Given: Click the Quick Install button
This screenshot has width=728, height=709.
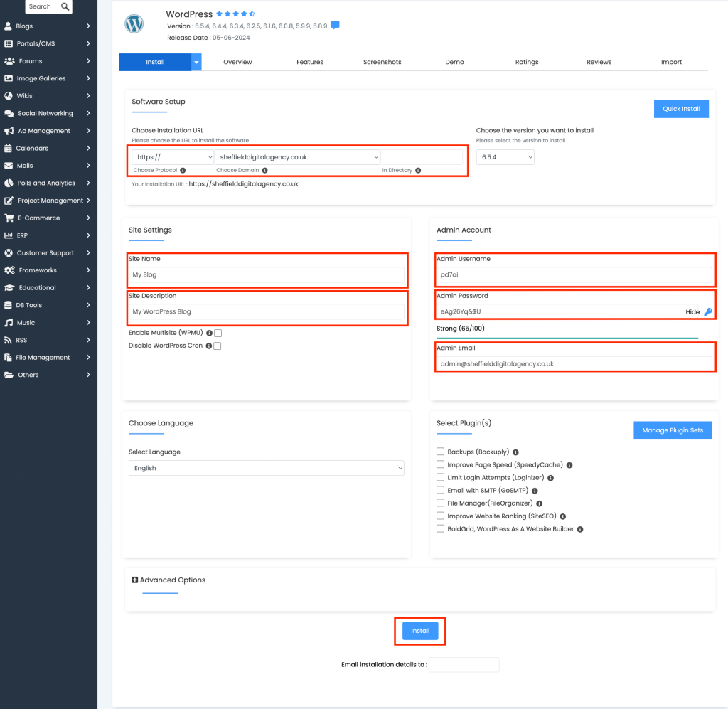Looking at the screenshot, I should (681, 109).
